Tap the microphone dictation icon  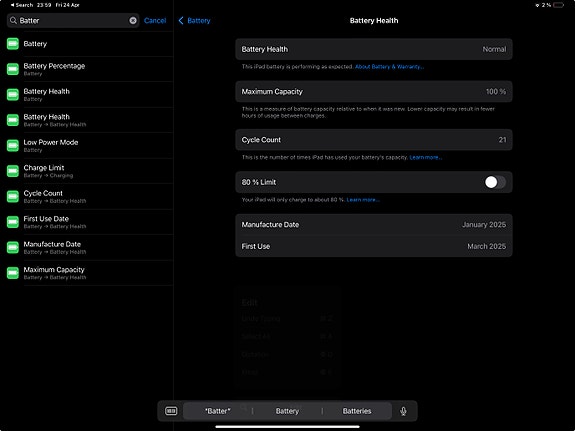coord(403,411)
